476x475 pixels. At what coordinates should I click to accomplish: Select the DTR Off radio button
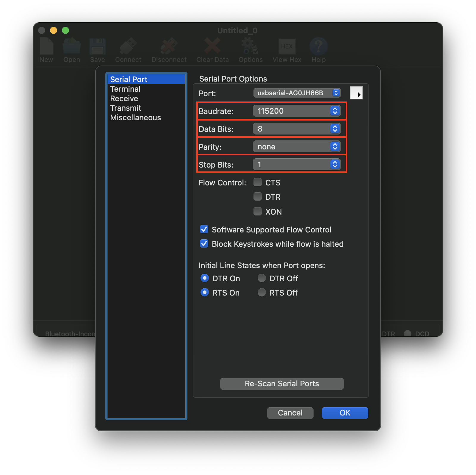pos(262,278)
